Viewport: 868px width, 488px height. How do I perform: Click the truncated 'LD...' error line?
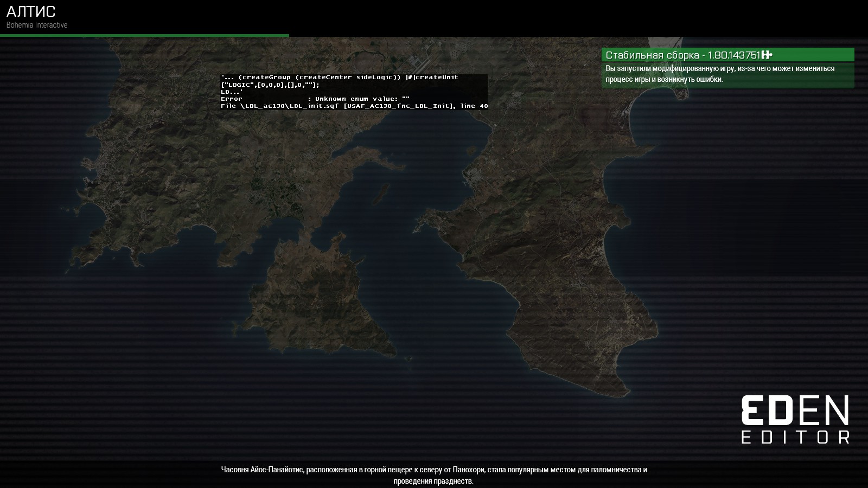point(232,92)
